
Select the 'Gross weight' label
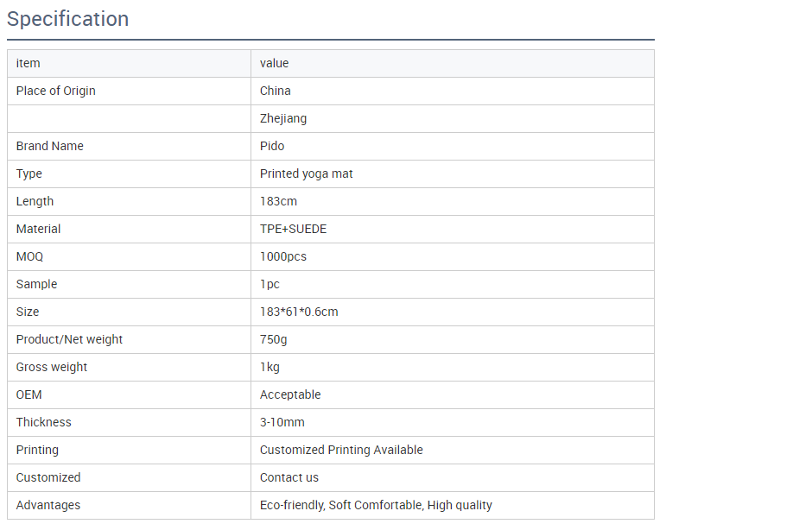click(52, 367)
